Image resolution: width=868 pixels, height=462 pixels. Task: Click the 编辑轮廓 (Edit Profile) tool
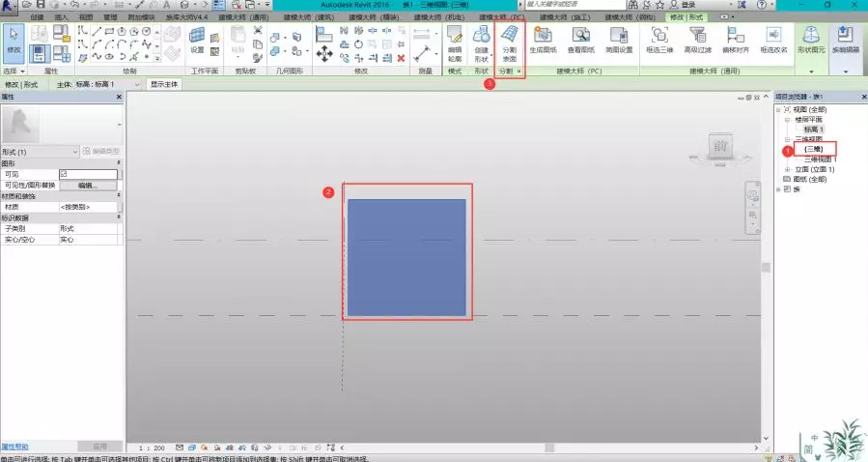pyautogui.click(x=455, y=43)
